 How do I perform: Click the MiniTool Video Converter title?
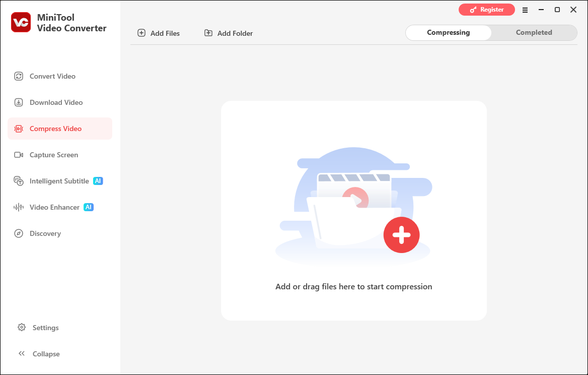(71, 23)
